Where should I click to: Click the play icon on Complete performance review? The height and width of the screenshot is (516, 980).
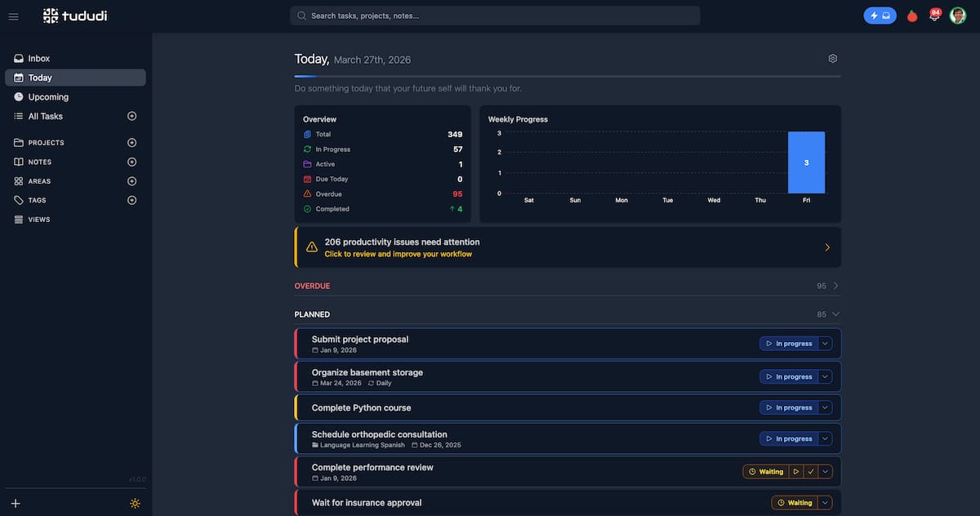pos(795,471)
